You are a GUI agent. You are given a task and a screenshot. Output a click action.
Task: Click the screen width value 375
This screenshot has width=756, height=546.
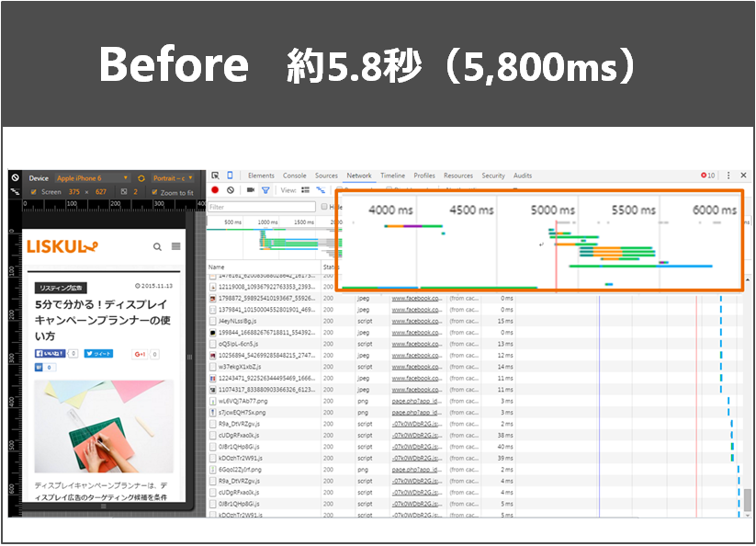click(x=74, y=192)
